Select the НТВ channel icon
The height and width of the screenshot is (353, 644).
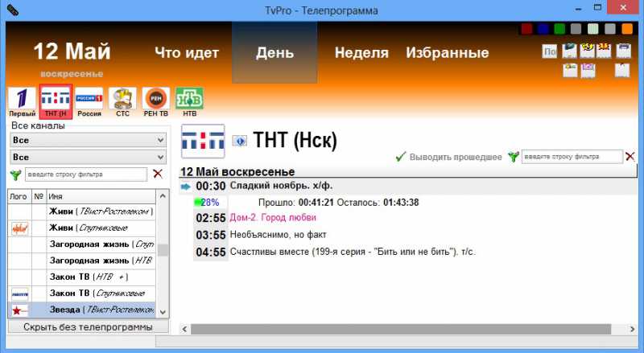(x=189, y=102)
